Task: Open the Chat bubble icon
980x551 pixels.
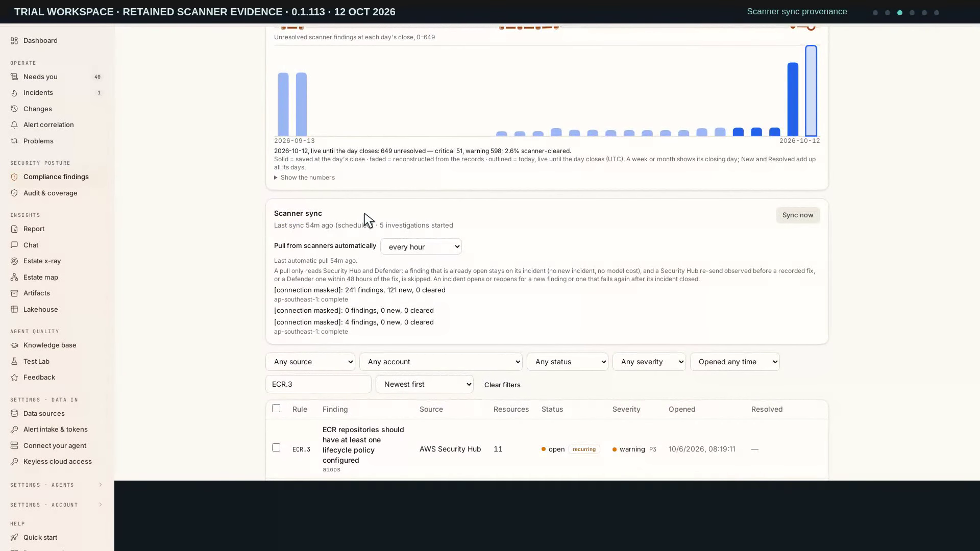Action: click(14, 245)
